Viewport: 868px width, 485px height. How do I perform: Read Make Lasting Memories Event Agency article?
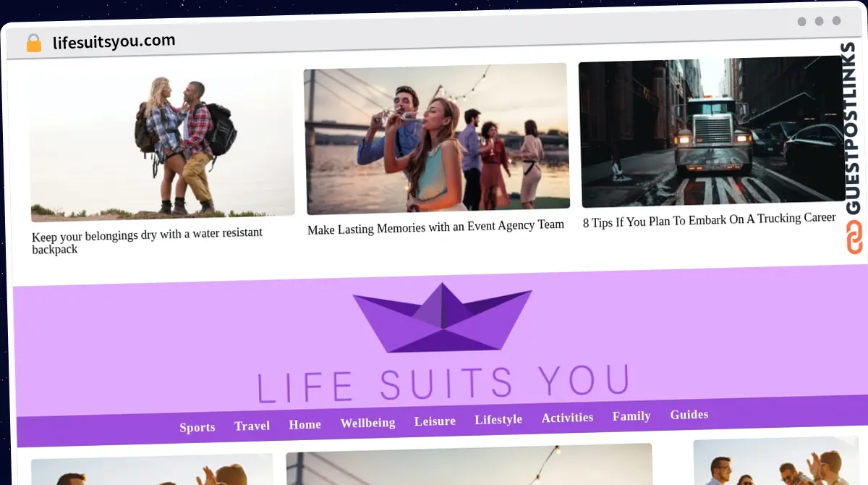click(435, 227)
